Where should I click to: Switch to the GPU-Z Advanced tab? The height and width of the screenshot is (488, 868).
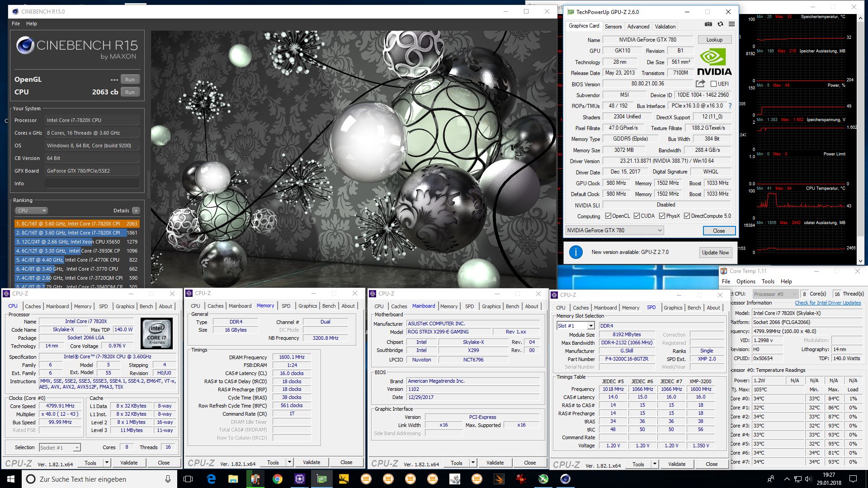coord(638,27)
